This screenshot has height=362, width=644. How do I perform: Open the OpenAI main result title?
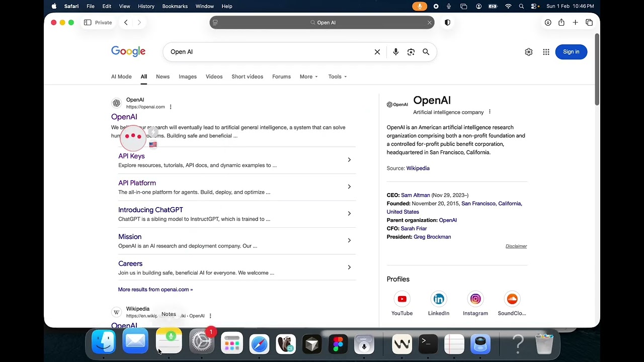click(124, 117)
